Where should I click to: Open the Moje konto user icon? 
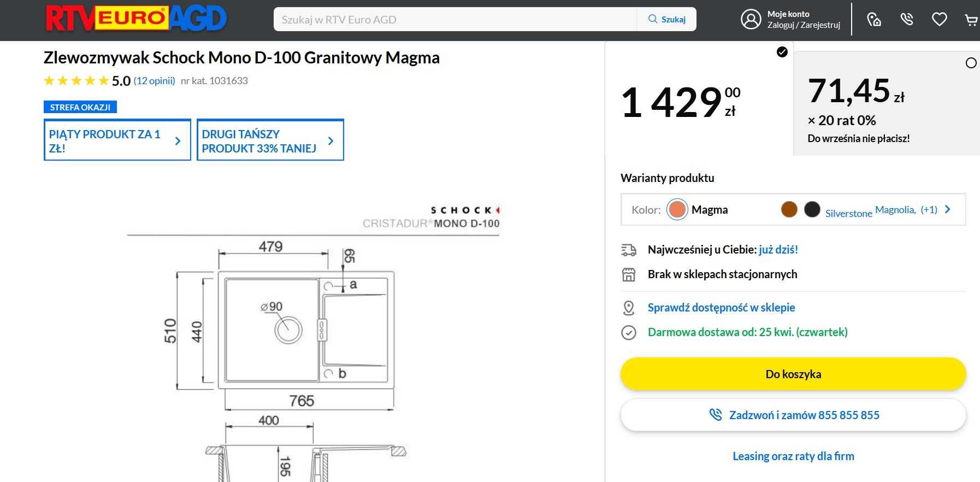[751, 19]
